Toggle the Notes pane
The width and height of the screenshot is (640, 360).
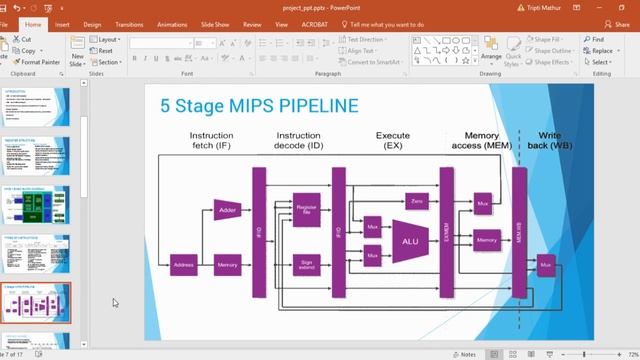[x=464, y=354]
